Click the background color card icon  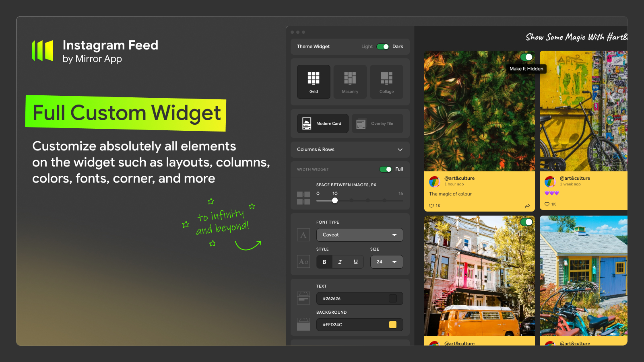(x=303, y=324)
